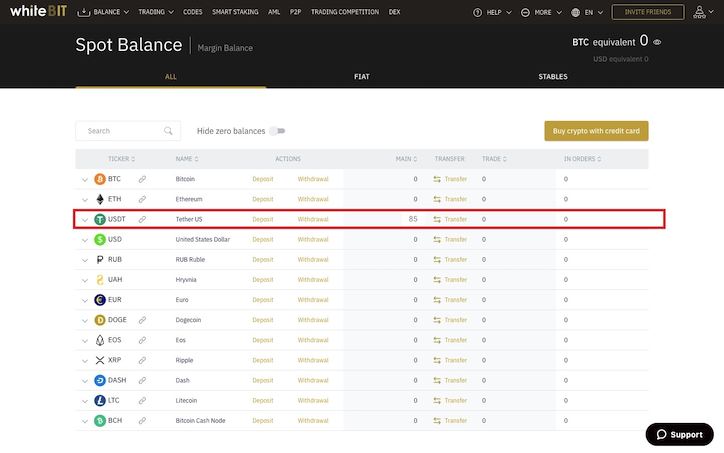Expand the USDT row chevron

coord(84,220)
